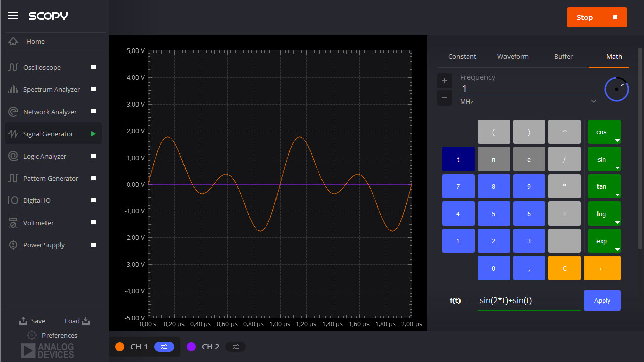Click the Load icon
The image size is (644, 362).
pos(85,321)
